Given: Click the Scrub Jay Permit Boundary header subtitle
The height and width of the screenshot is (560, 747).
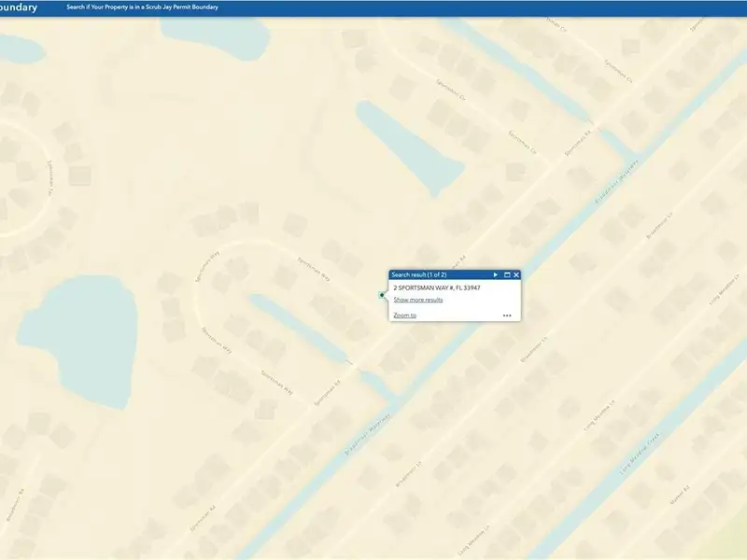Looking at the screenshot, I should tap(142, 7).
